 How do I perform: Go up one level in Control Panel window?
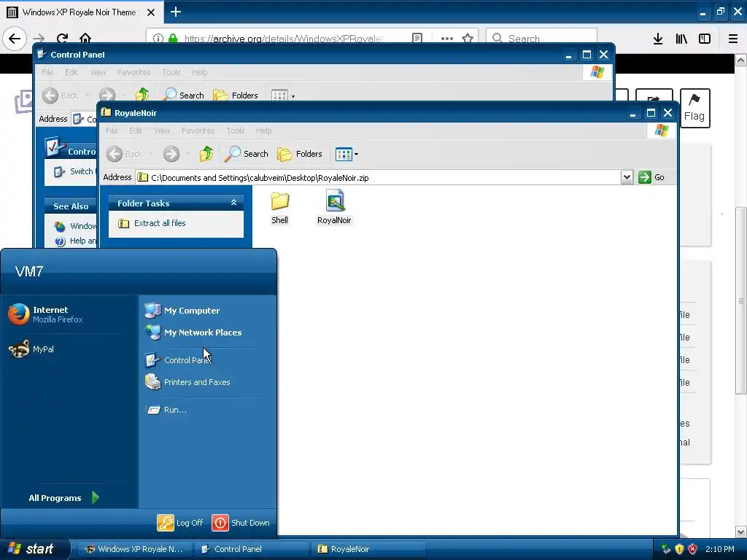[142, 96]
